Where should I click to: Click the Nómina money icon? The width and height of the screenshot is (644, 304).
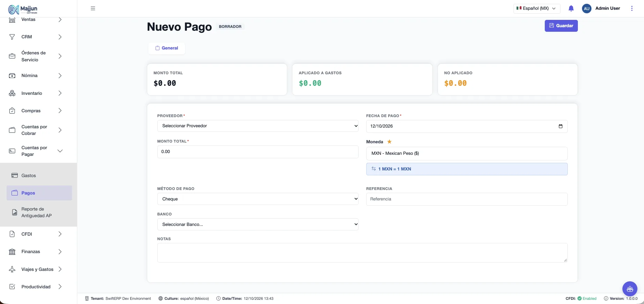[12, 76]
